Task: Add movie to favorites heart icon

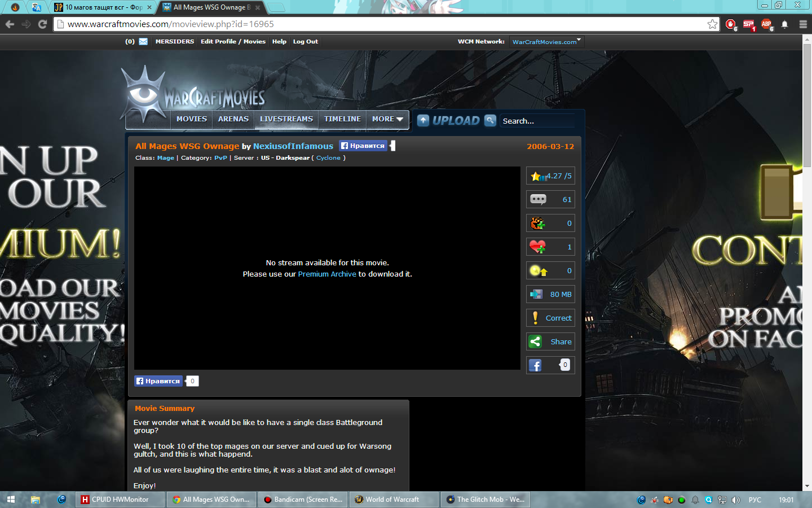Action: click(x=537, y=247)
